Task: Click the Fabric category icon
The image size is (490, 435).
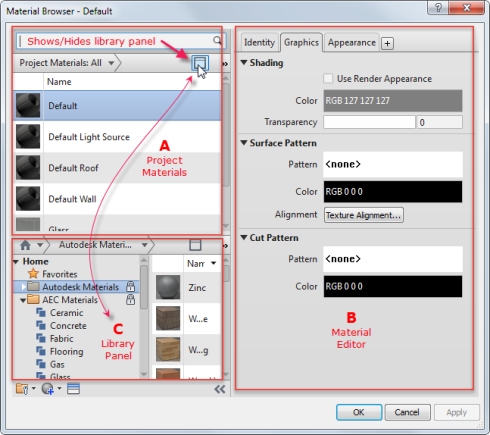Action: click(x=41, y=338)
